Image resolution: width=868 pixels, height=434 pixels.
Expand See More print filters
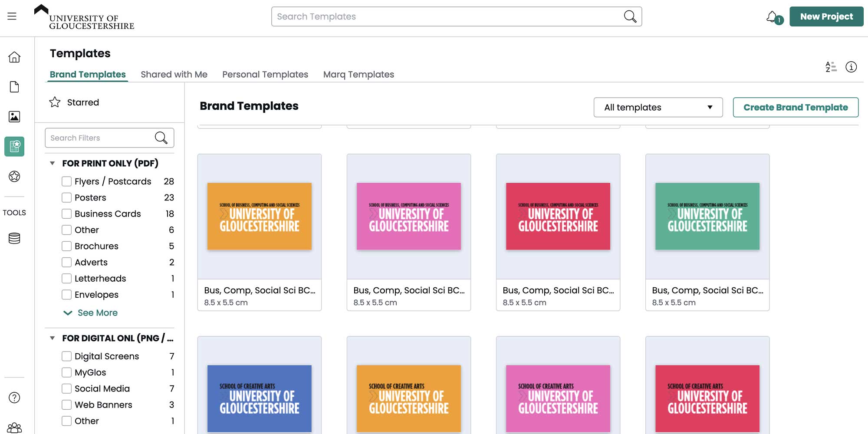coord(90,312)
